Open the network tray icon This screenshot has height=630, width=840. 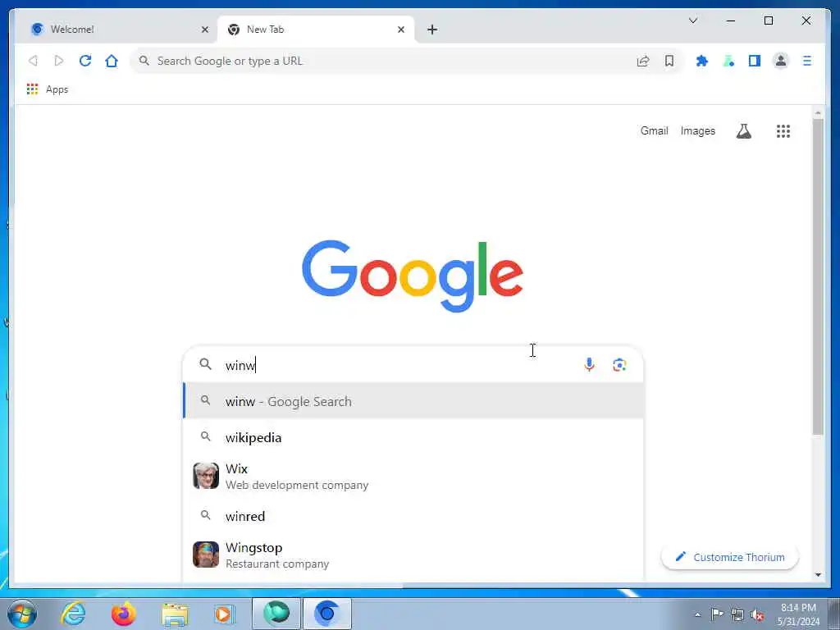tap(737, 614)
